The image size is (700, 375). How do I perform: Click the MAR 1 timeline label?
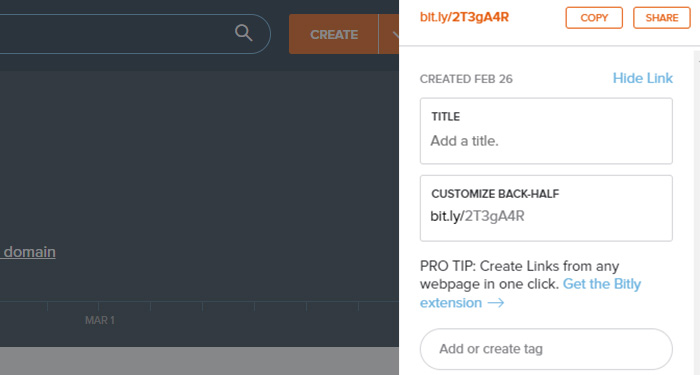pos(100,321)
